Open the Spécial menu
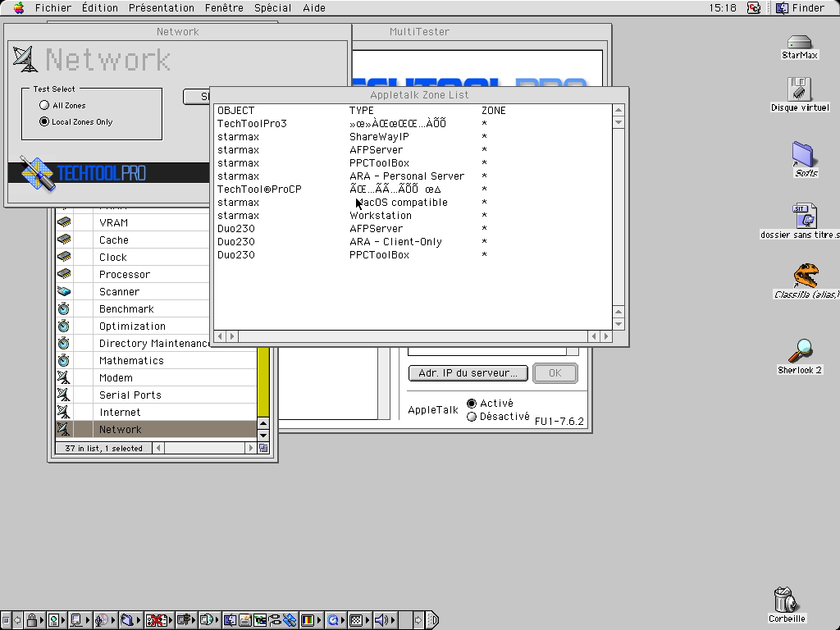Viewport: 840px width, 630px height. point(272,7)
